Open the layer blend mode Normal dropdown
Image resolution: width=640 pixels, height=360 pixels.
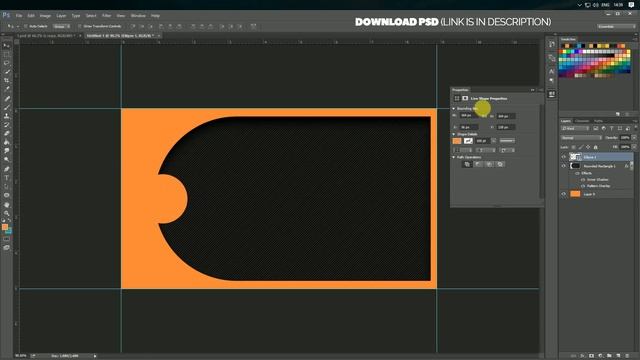pyautogui.click(x=581, y=138)
